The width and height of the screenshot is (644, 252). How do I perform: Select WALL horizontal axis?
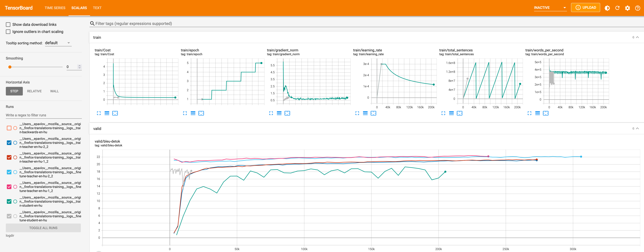pos(54,91)
